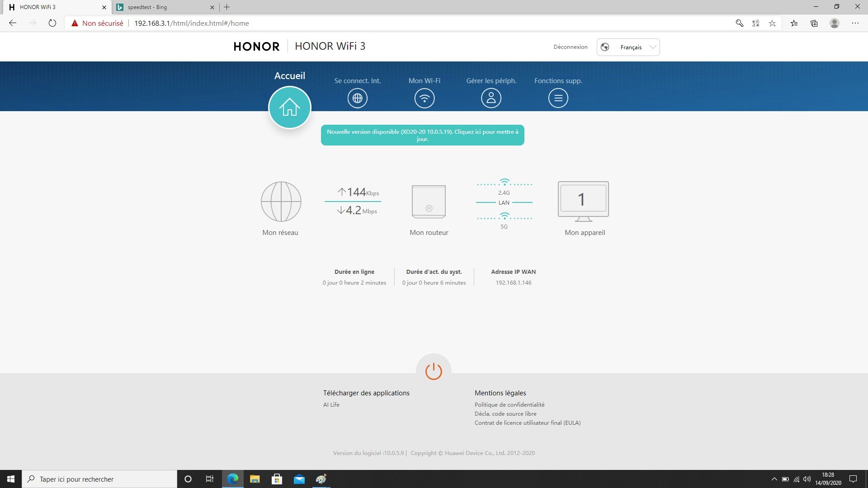Click the orange power restart icon

pyautogui.click(x=434, y=371)
